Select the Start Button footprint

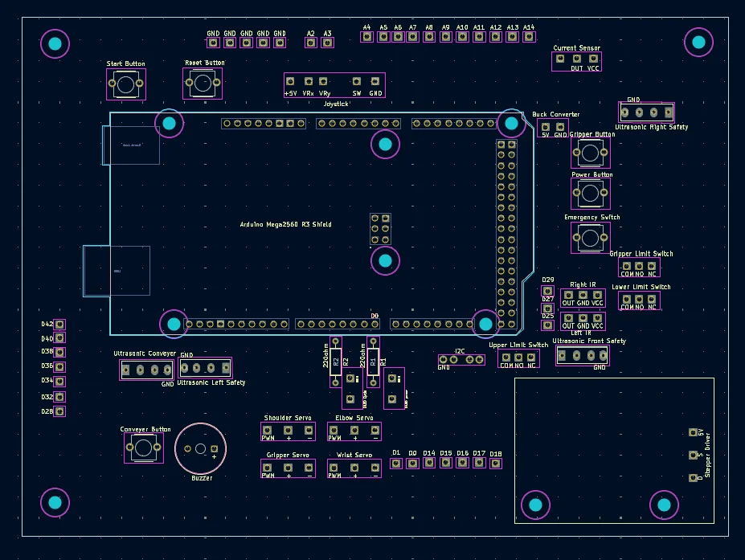126,84
